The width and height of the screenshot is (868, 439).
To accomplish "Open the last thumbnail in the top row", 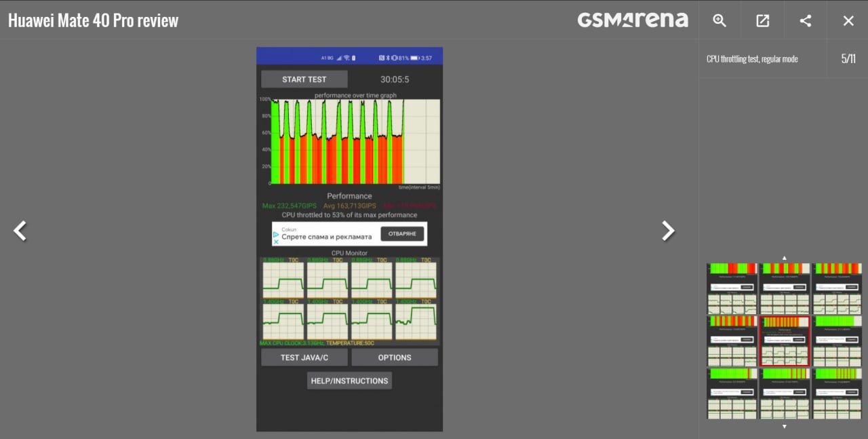I will coord(837,289).
